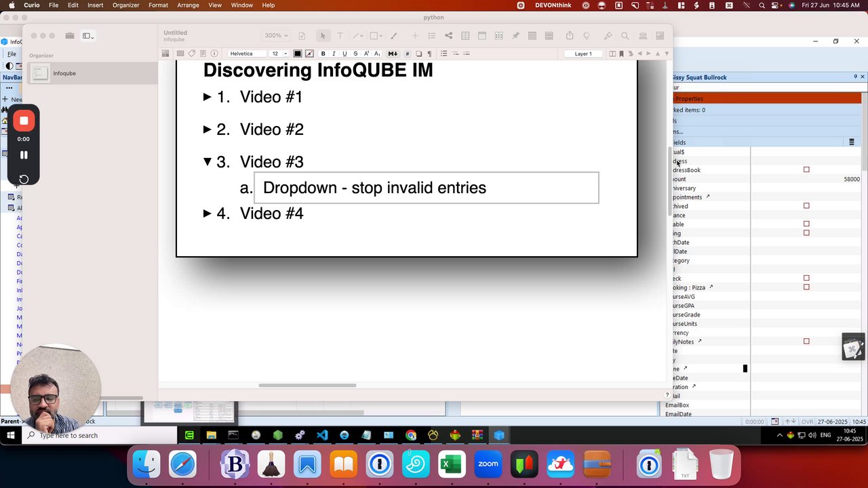Open the Library panel icon
The image size is (868, 488).
(x=643, y=36)
